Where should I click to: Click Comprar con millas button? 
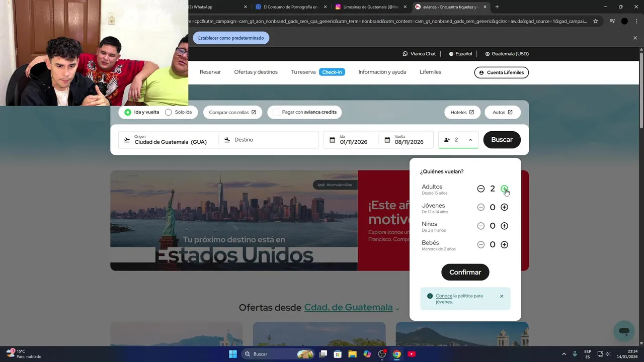click(x=232, y=112)
